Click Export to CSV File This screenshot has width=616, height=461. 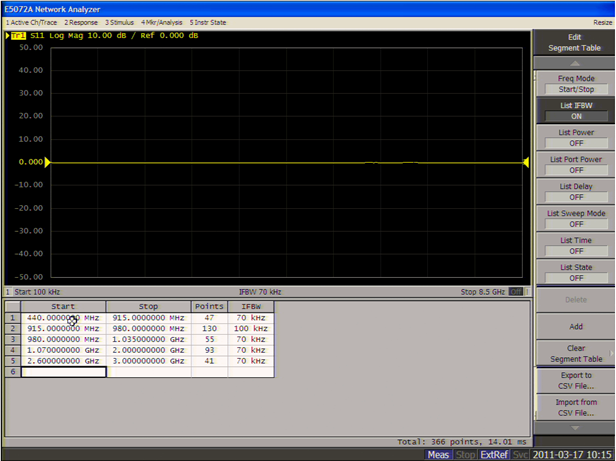(576, 380)
